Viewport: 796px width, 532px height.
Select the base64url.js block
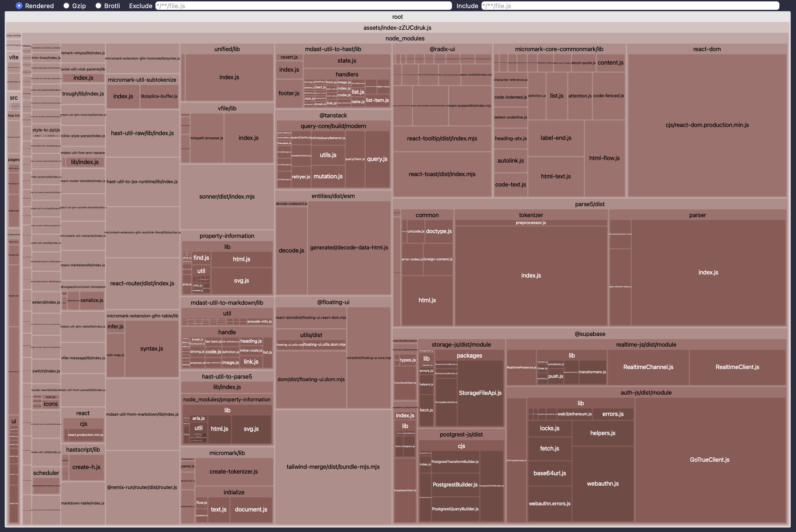point(549,473)
